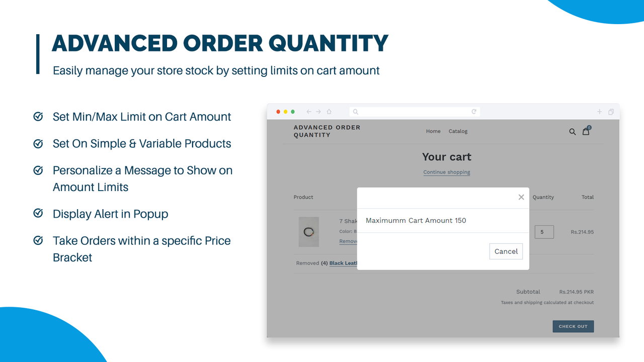Open the Catalog navigation item
This screenshot has width=644, height=362.
[458, 131]
